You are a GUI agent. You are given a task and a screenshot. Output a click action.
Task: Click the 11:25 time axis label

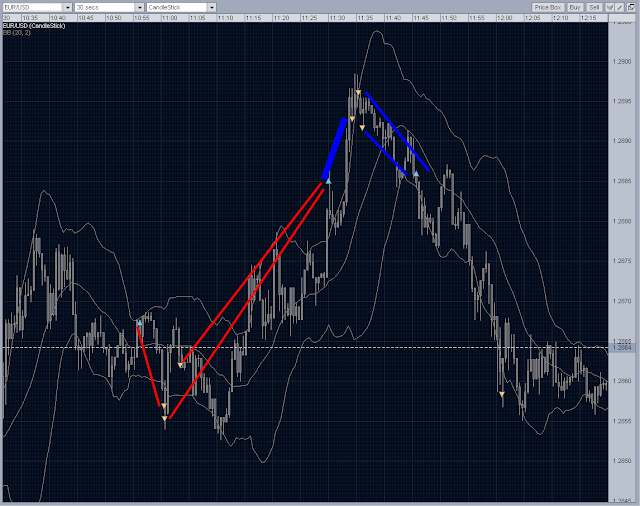[x=309, y=18]
